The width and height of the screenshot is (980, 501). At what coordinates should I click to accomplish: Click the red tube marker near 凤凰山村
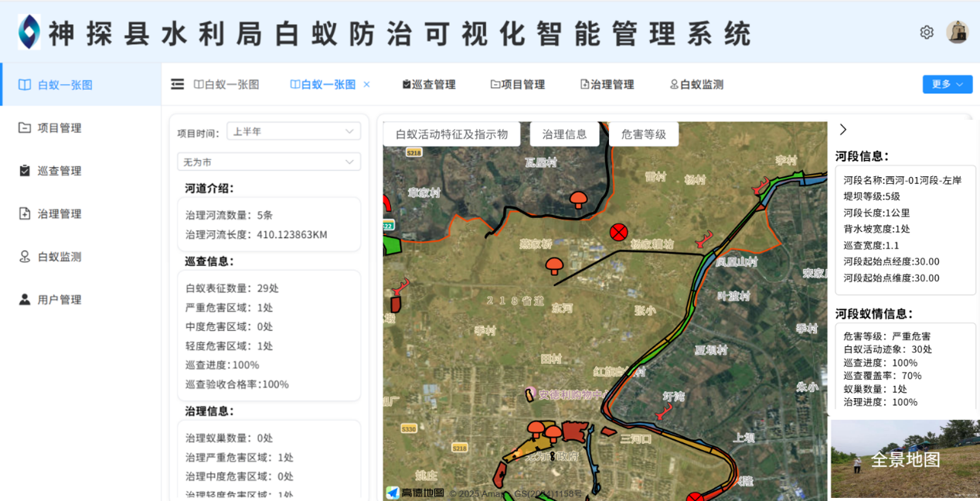pos(704,240)
